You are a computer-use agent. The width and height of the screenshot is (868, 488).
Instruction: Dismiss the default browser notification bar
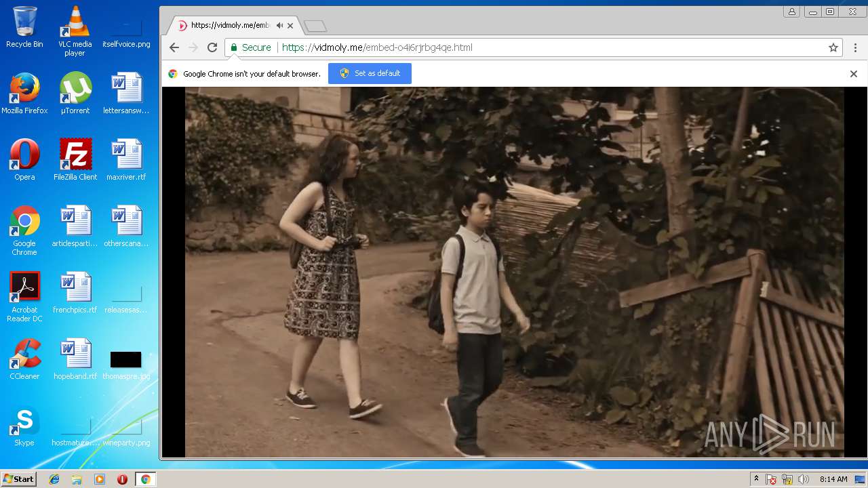coord(853,74)
